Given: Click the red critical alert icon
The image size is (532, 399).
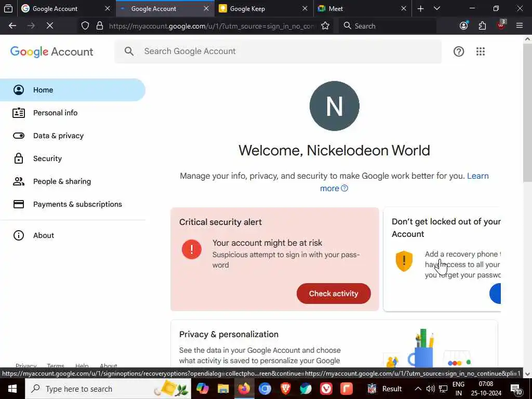Looking at the screenshot, I should 192,249.
